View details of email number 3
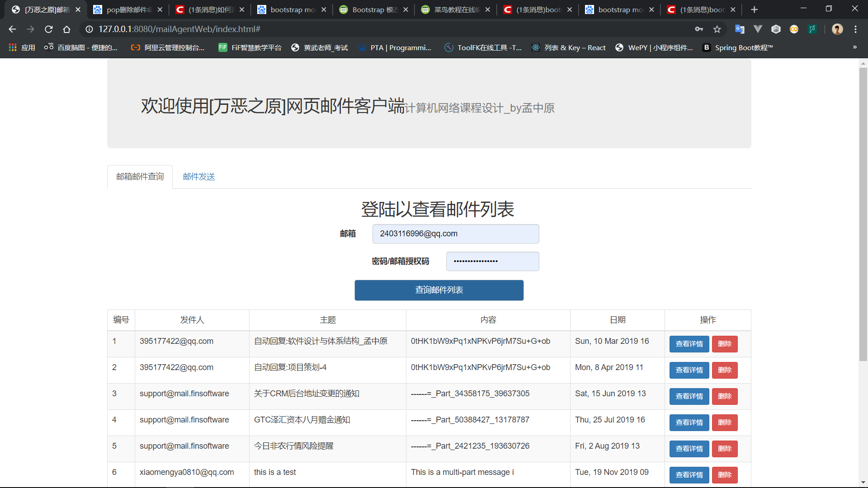Image resolution: width=868 pixels, height=488 pixels. pos(689,396)
